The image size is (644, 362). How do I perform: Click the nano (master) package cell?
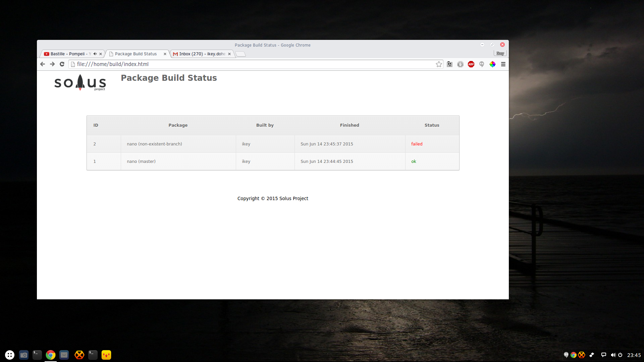[x=178, y=161]
